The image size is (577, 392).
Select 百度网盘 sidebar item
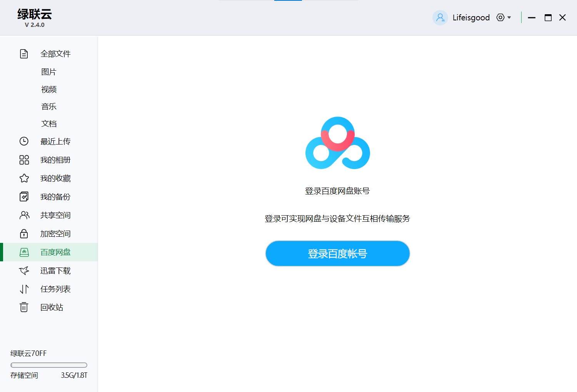click(x=49, y=252)
